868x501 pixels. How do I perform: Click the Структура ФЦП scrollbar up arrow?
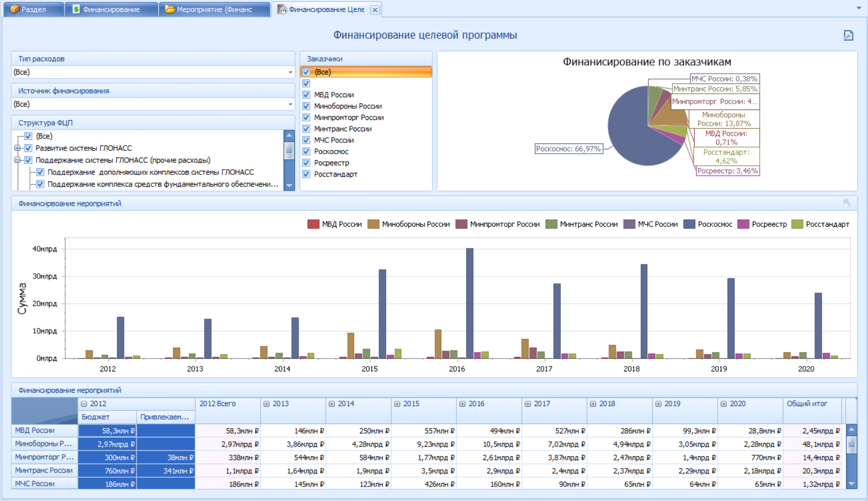[289, 135]
